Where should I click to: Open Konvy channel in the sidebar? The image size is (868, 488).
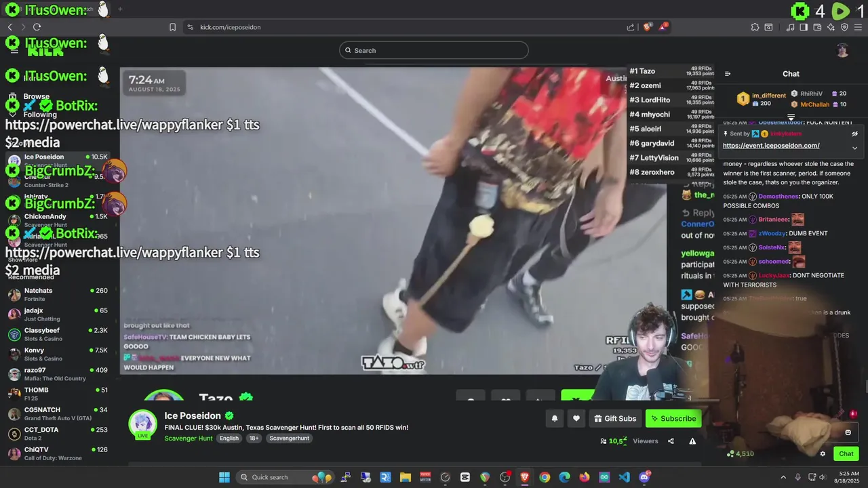pyautogui.click(x=58, y=354)
